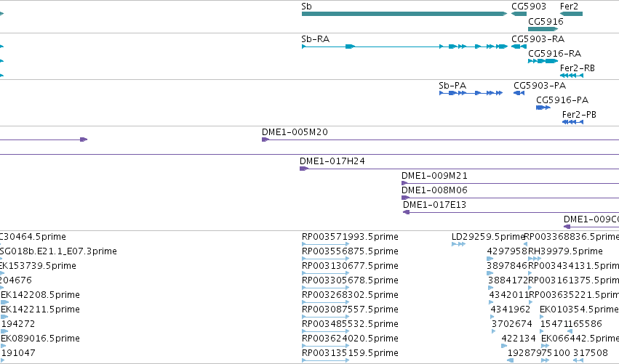Click the 4341962 label

click(510, 310)
